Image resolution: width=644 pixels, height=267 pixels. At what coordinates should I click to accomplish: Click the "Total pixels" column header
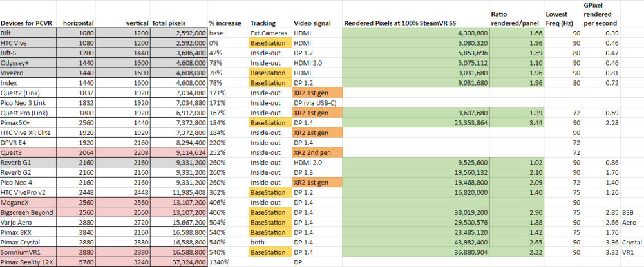point(170,23)
